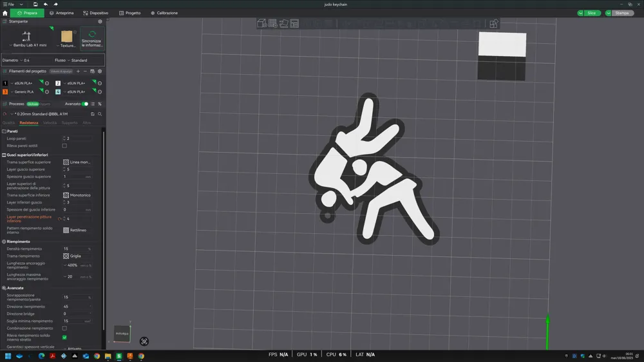
Task: Click the Densità riempimento value field
Action: tap(77, 249)
